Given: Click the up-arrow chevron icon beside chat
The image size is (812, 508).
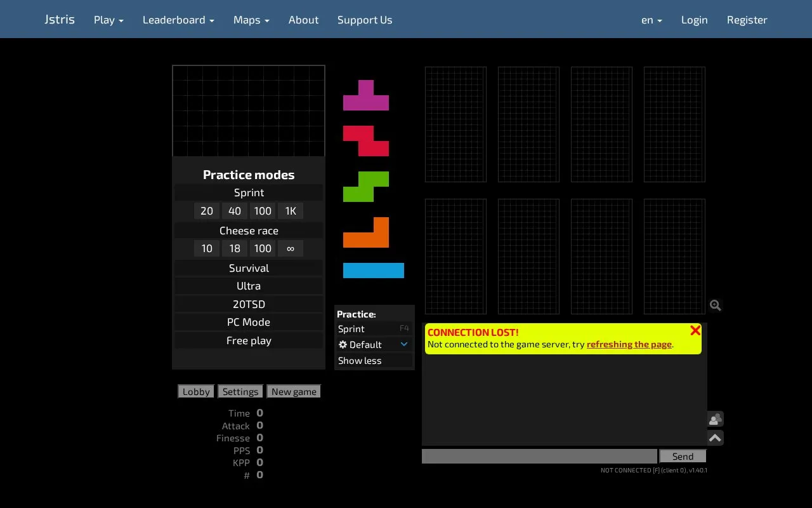Looking at the screenshot, I should tap(716, 438).
